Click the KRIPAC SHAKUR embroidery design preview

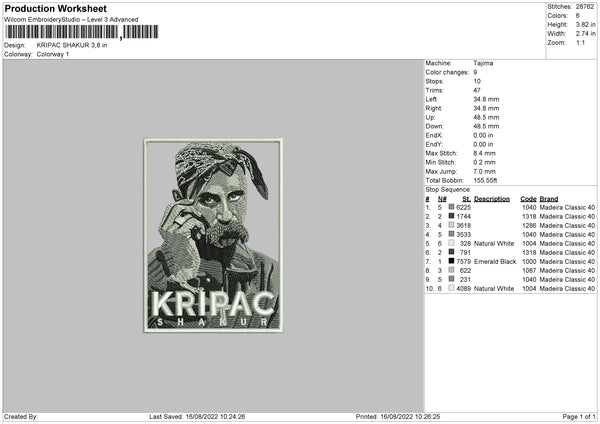pos(213,235)
